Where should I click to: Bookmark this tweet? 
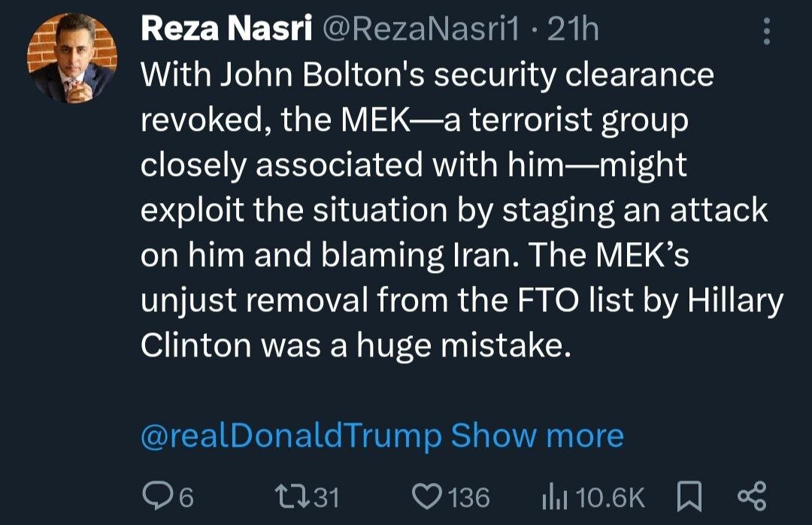point(688,496)
